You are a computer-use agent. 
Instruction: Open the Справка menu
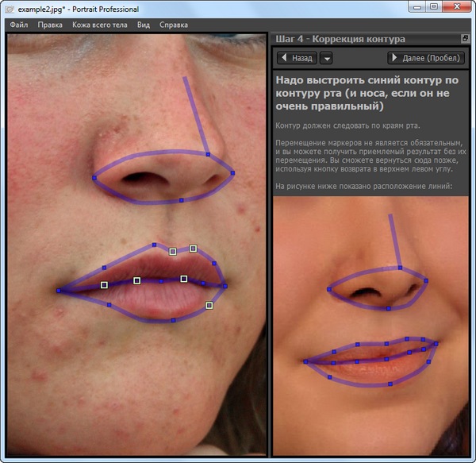174,25
